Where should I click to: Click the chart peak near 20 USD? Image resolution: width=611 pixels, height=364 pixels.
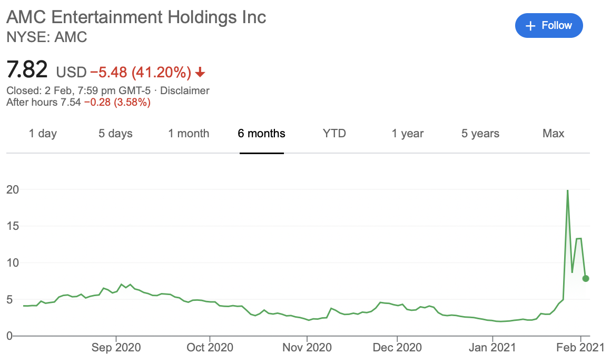567,191
